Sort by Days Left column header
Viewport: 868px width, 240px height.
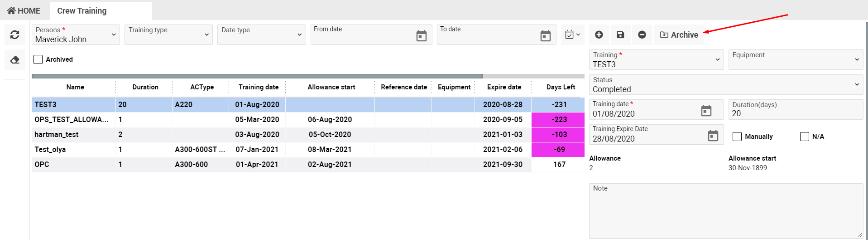tap(560, 87)
